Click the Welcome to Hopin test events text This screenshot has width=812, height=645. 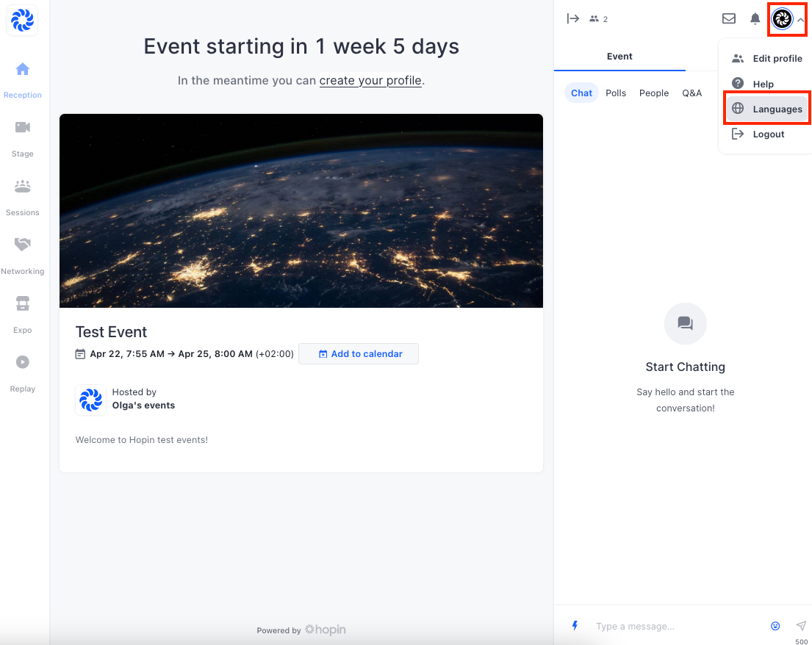[142, 440]
